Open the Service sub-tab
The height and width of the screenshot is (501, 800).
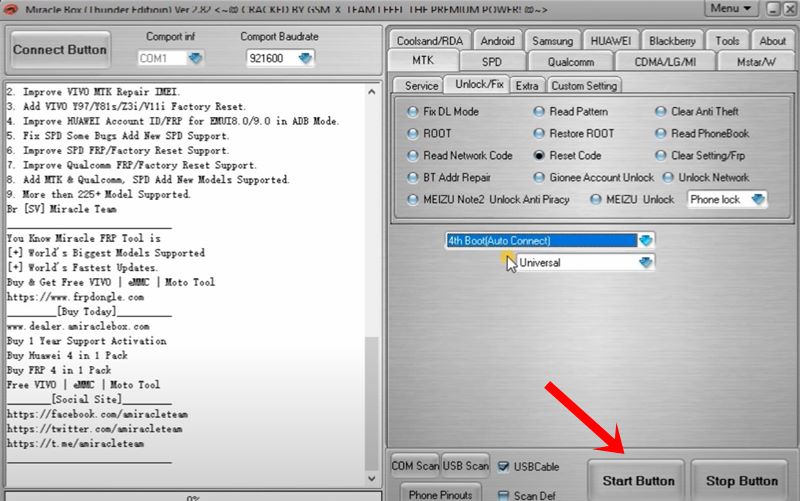coord(421,86)
